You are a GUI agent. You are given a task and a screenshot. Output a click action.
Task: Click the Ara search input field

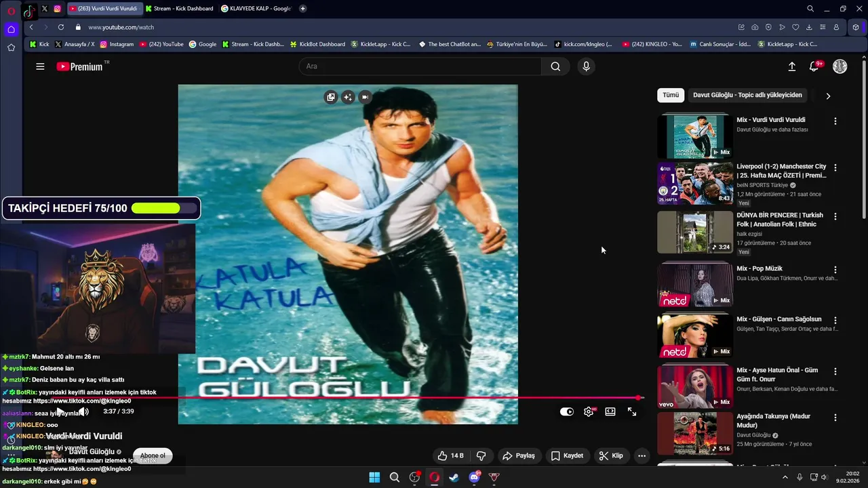(420, 66)
